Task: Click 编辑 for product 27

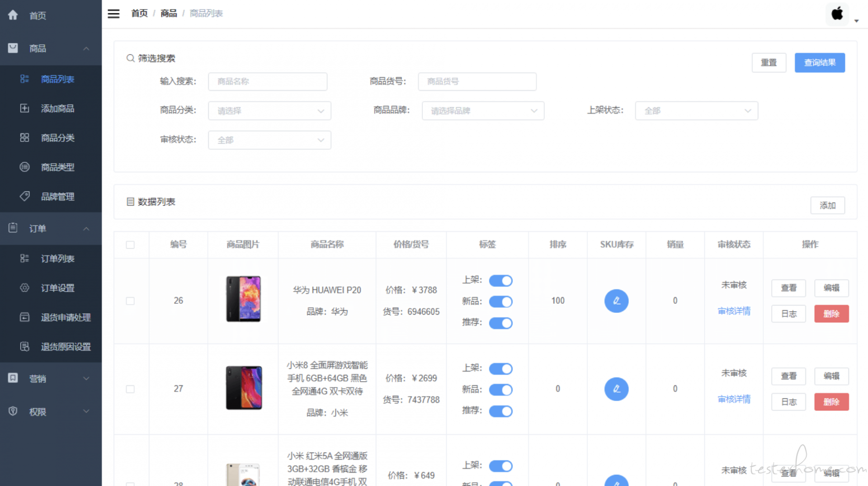Action: (831, 376)
